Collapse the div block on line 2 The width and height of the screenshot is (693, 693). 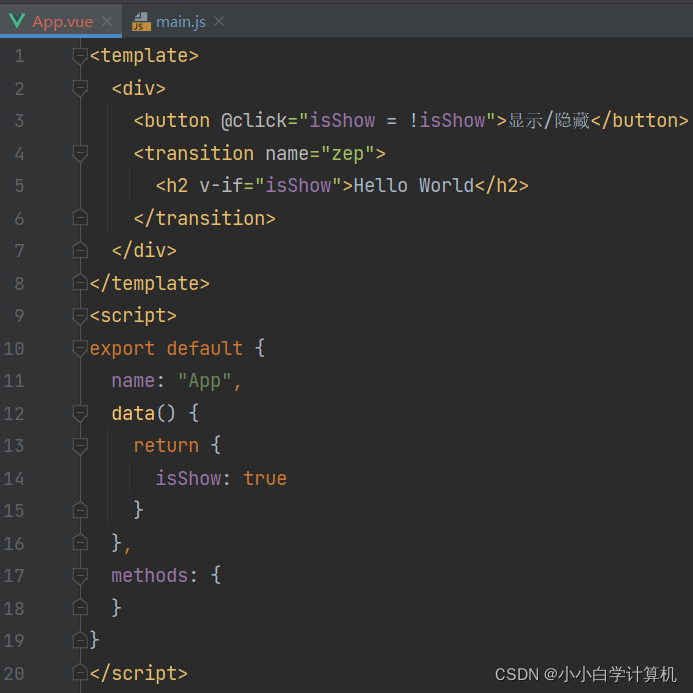click(x=80, y=89)
